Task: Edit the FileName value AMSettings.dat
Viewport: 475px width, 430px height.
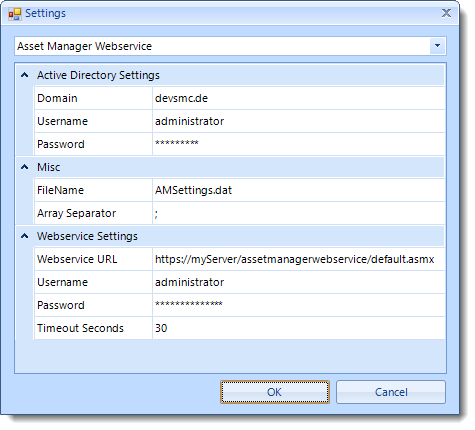Action: click(x=299, y=190)
